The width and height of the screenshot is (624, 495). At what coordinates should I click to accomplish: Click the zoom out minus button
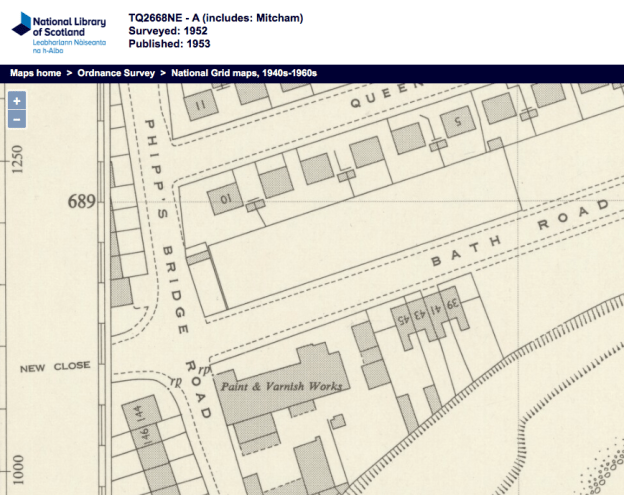[x=17, y=120]
